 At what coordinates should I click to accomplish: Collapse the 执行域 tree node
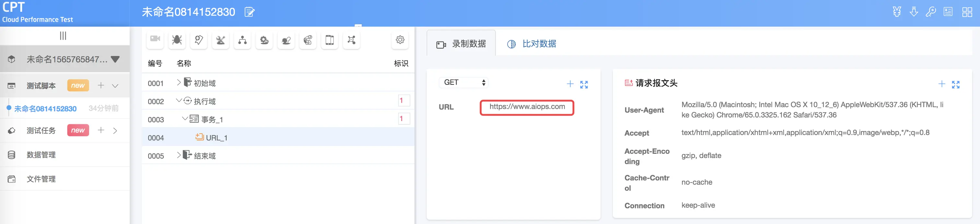click(x=179, y=100)
